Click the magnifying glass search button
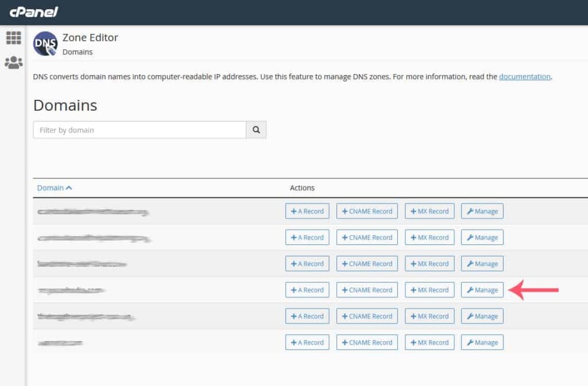Image resolution: width=588 pixels, height=386 pixels. pyautogui.click(x=256, y=130)
